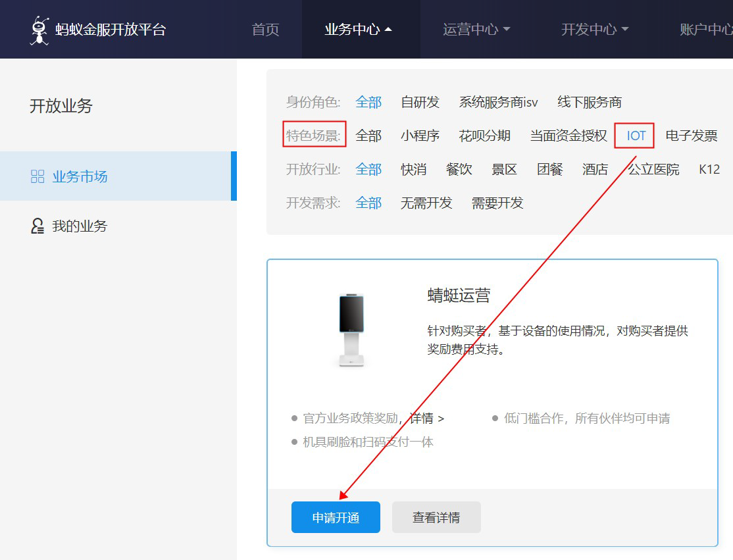The height and width of the screenshot is (560, 733).
Task: Select 全部 in the 特色场景 filter
Action: tap(368, 136)
